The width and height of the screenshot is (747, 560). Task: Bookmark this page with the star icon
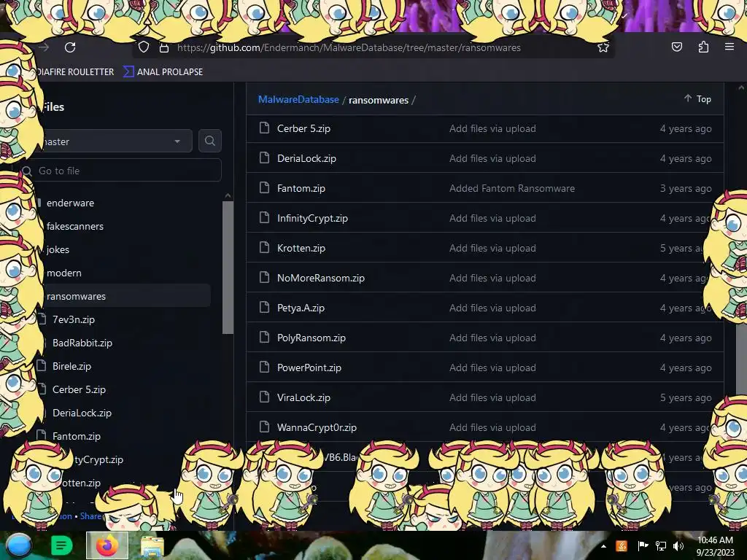coord(603,47)
